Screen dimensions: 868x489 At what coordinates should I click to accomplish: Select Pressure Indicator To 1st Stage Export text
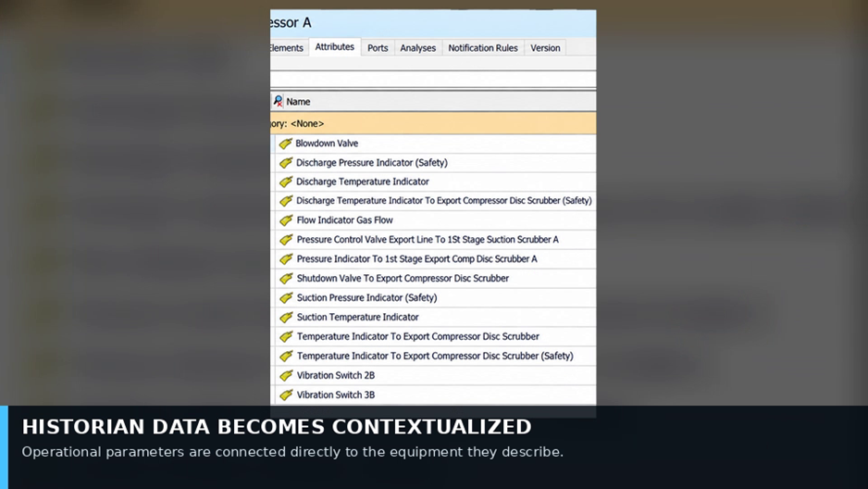(416, 259)
